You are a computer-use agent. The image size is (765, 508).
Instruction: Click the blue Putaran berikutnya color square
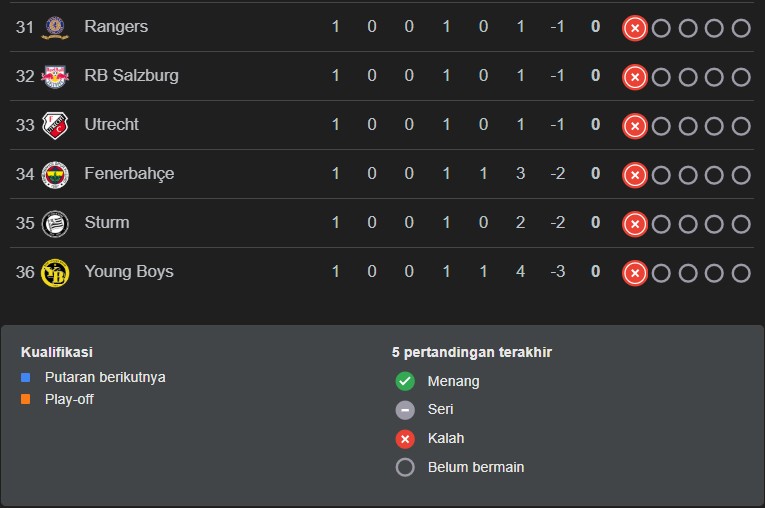click(26, 378)
